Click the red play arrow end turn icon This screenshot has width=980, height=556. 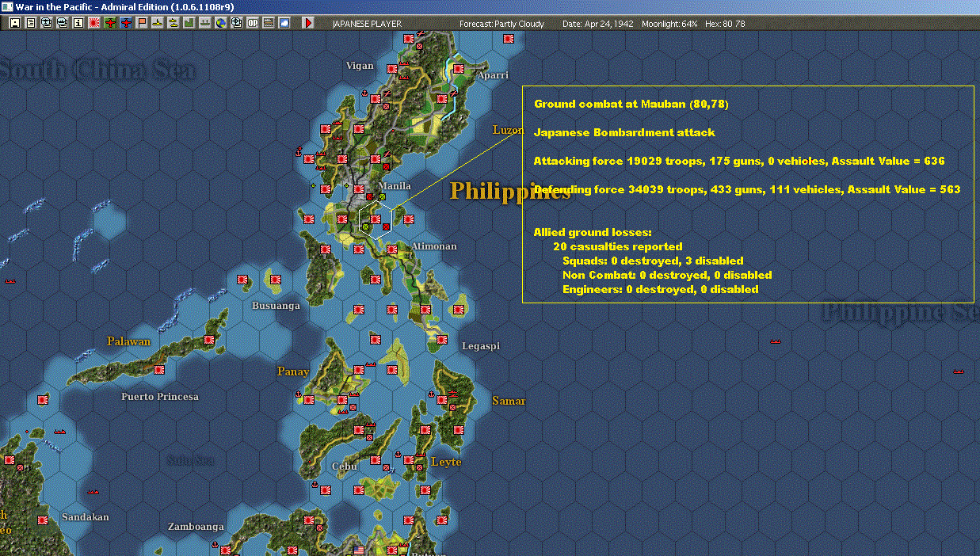coord(309,23)
